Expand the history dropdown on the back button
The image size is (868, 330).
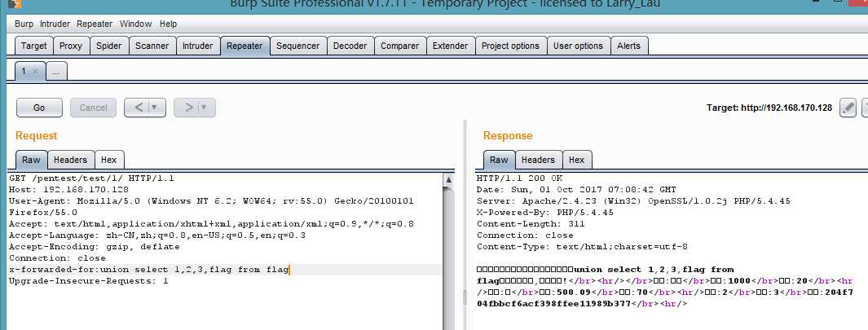pos(155,108)
